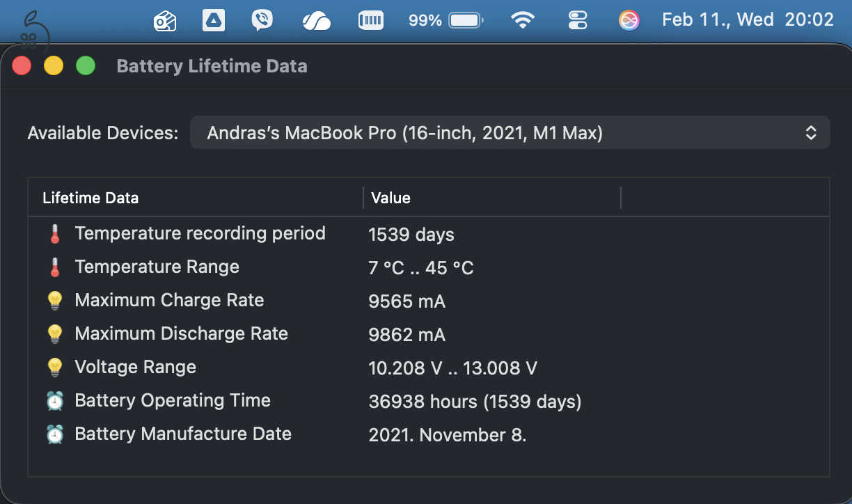Click the clock icon next to Battery Manufacture Date
852x504 pixels.
coord(55,434)
